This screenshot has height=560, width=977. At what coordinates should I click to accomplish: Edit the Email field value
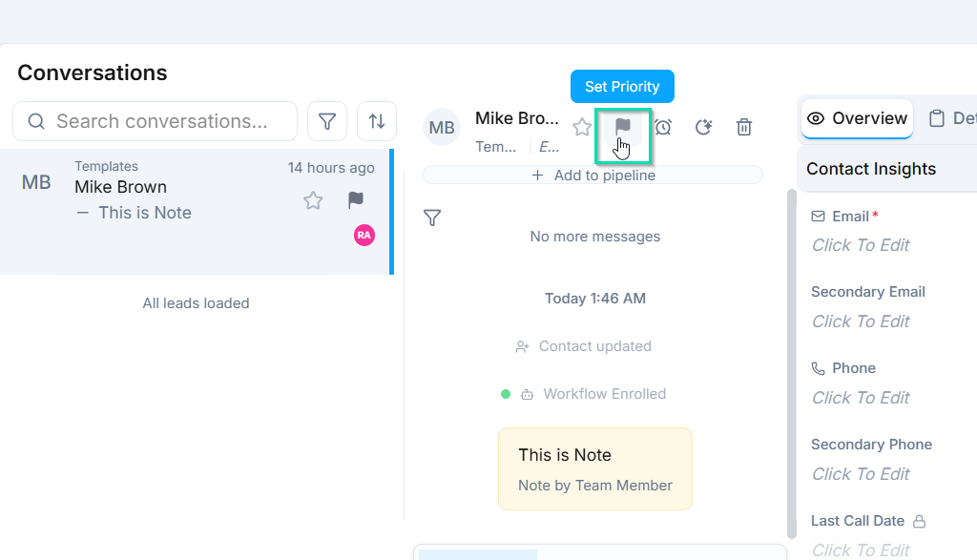click(861, 245)
